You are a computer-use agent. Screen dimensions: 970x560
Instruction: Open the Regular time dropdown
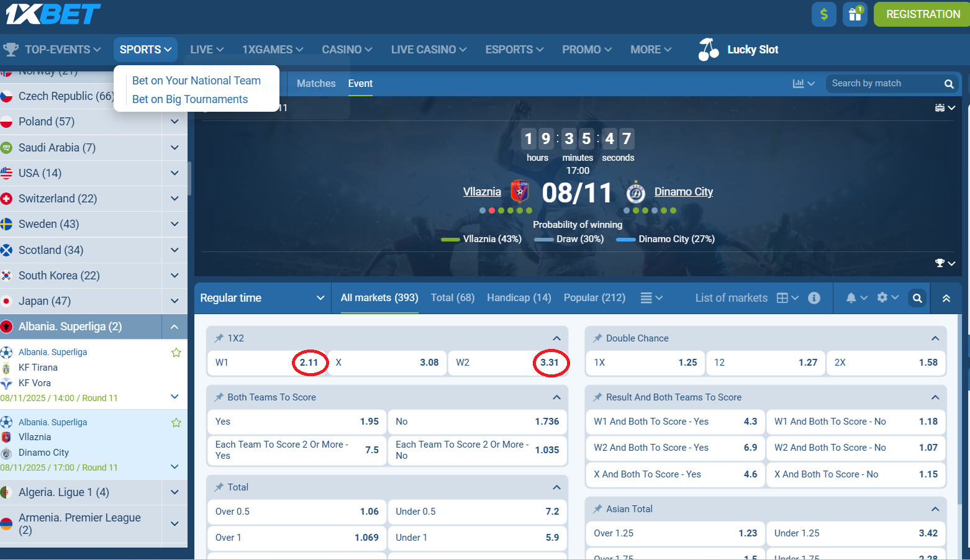[x=261, y=298]
